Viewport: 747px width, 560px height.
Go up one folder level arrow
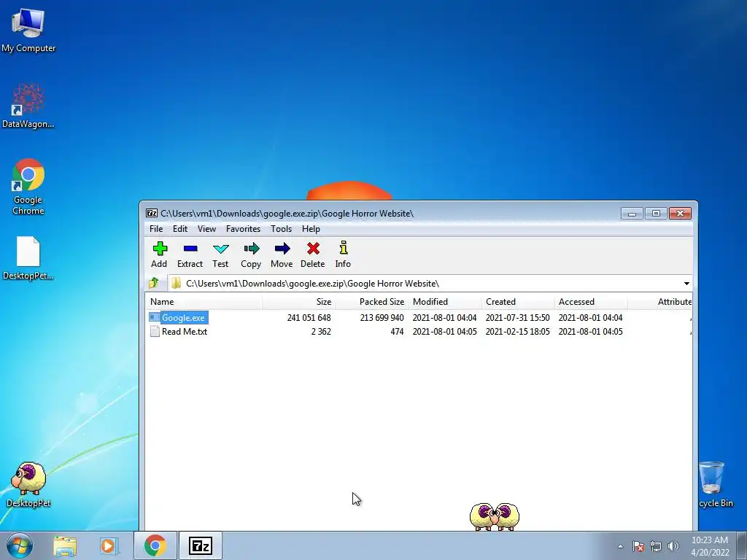(153, 284)
